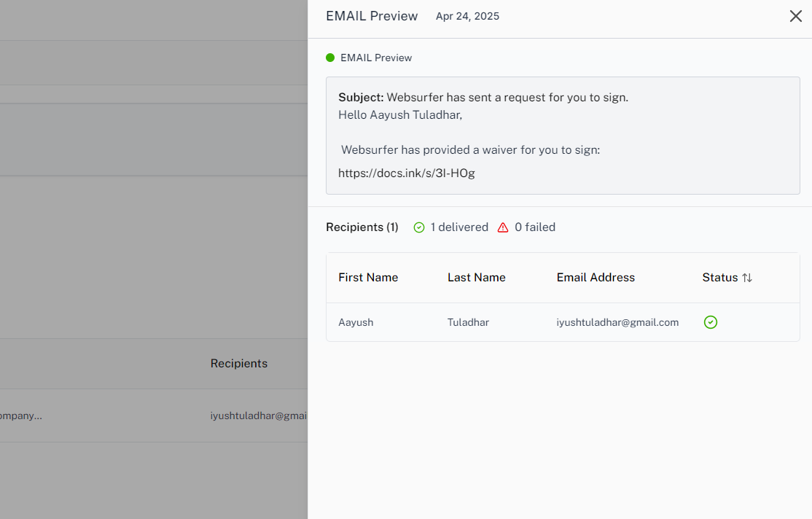Screen dimensions: 812x519
Task: Open the docs.ink waiver link
Action: coord(406,173)
